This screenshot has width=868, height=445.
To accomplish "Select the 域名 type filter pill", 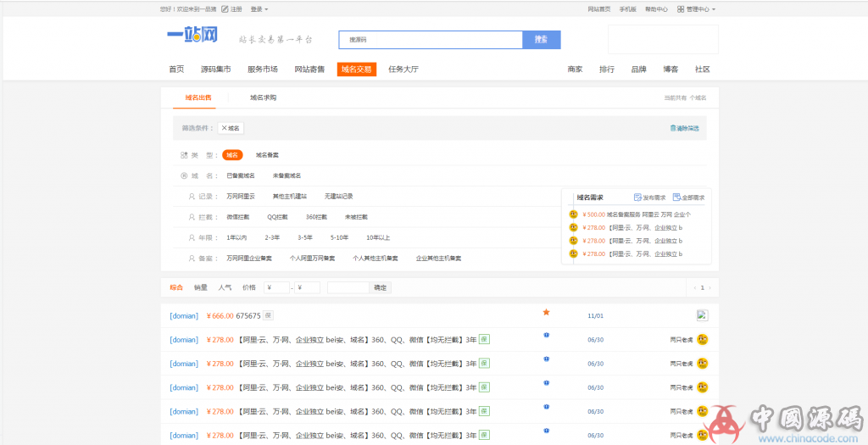I will tap(232, 155).
